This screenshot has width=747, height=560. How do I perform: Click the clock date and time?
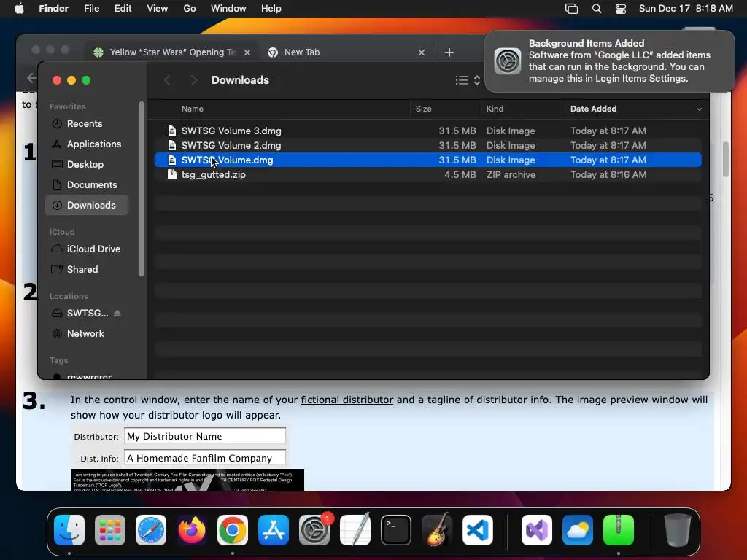686,9
